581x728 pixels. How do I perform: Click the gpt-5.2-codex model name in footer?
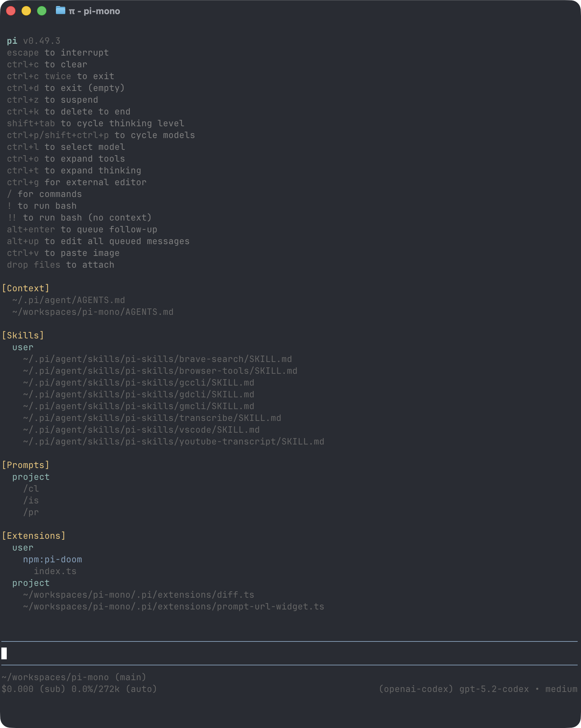494,689
